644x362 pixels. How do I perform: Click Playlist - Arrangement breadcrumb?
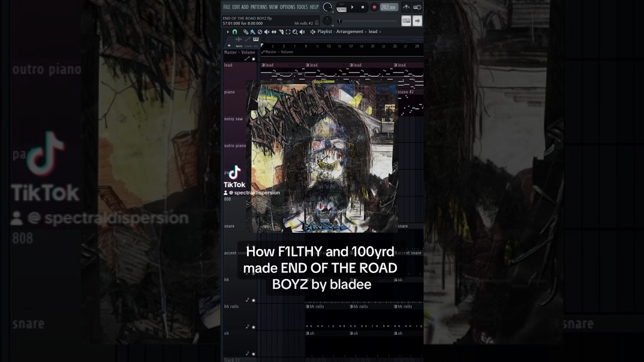(340, 32)
